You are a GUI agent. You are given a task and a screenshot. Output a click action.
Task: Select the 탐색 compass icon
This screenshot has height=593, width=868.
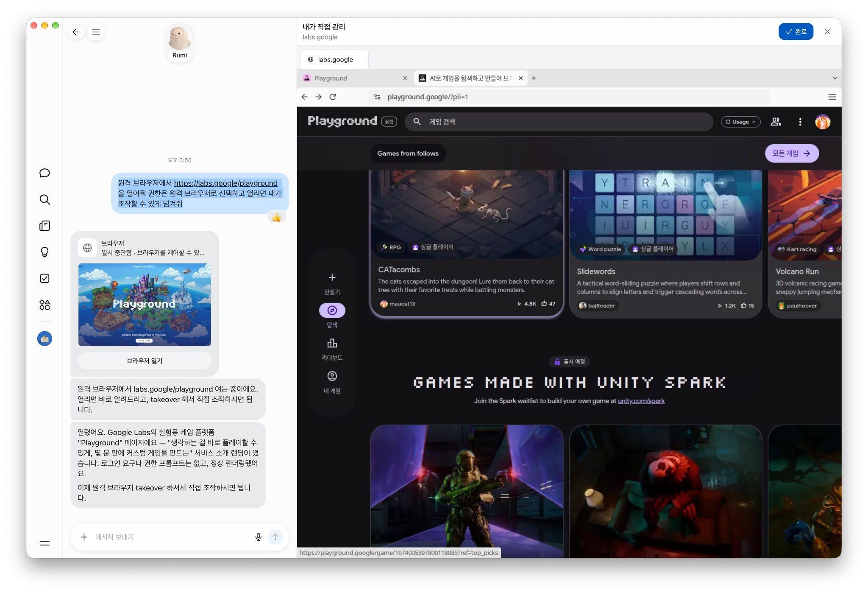[332, 310]
